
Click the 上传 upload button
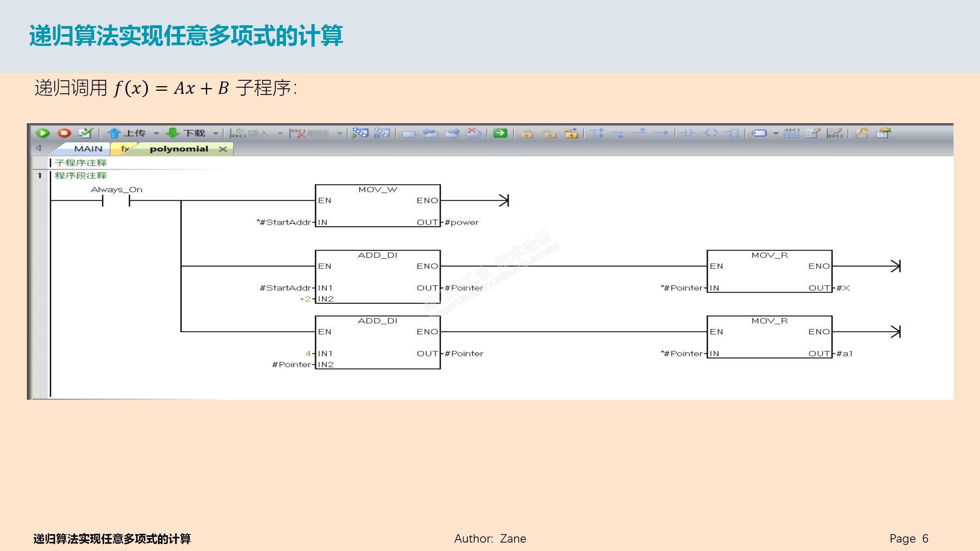click(126, 133)
